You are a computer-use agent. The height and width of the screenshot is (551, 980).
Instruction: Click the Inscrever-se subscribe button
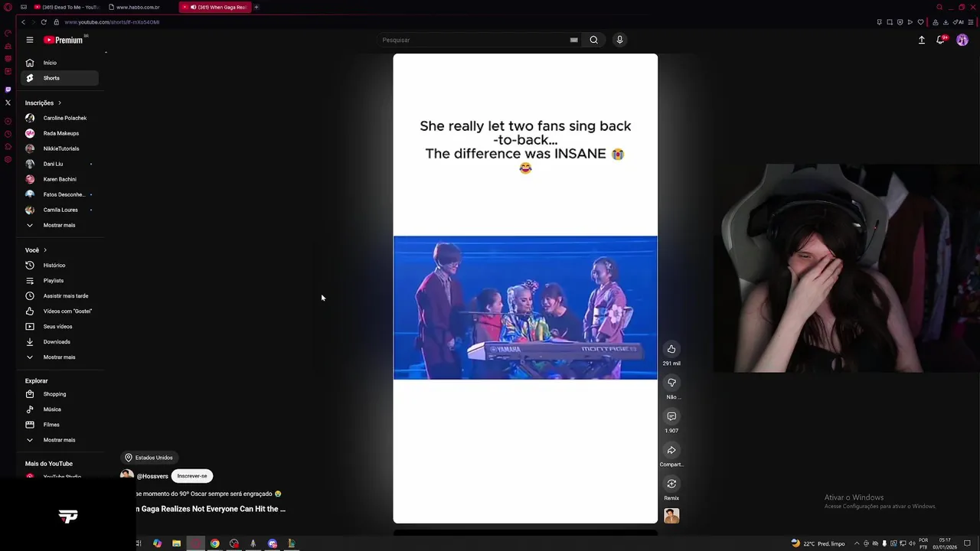192,476
